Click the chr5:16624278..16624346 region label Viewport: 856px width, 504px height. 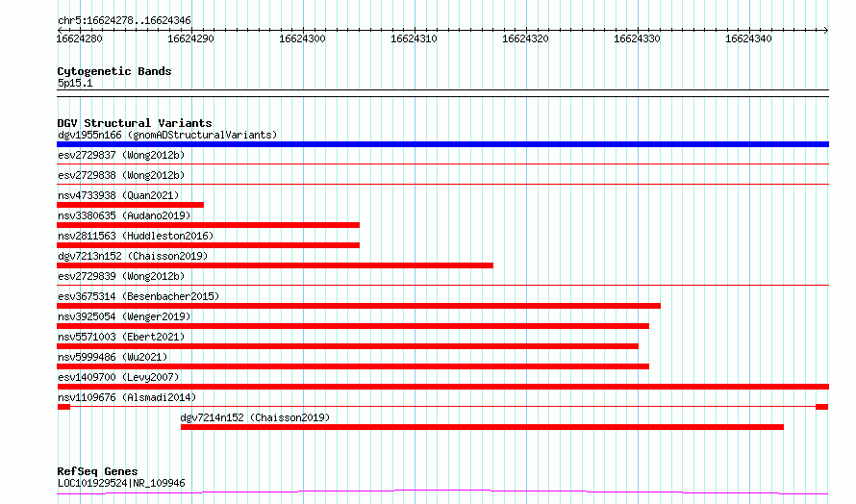pyautogui.click(x=124, y=21)
